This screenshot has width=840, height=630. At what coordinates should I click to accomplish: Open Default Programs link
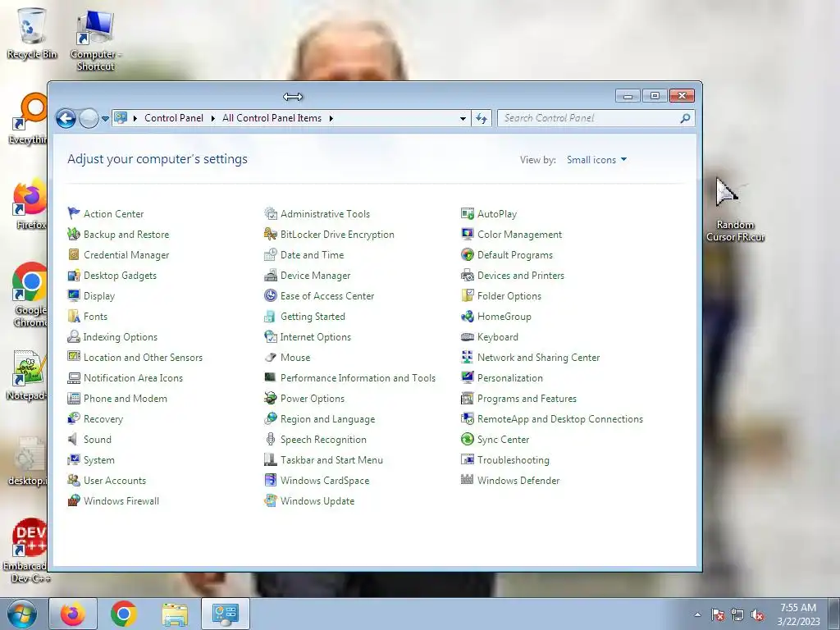coord(515,254)
